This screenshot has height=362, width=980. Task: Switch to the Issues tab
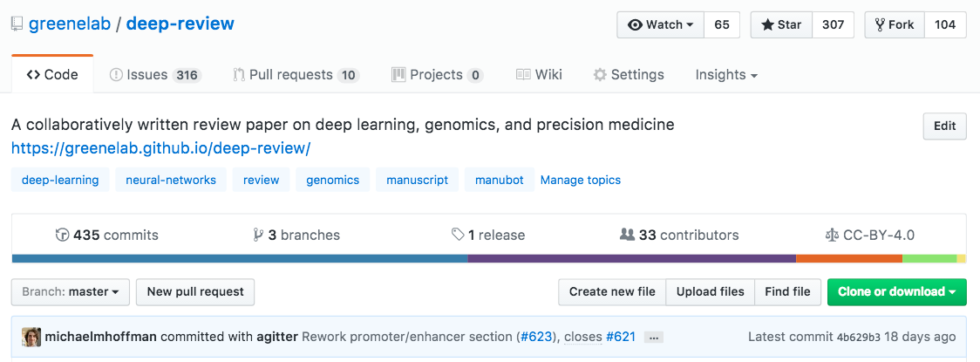coord(154,75)
